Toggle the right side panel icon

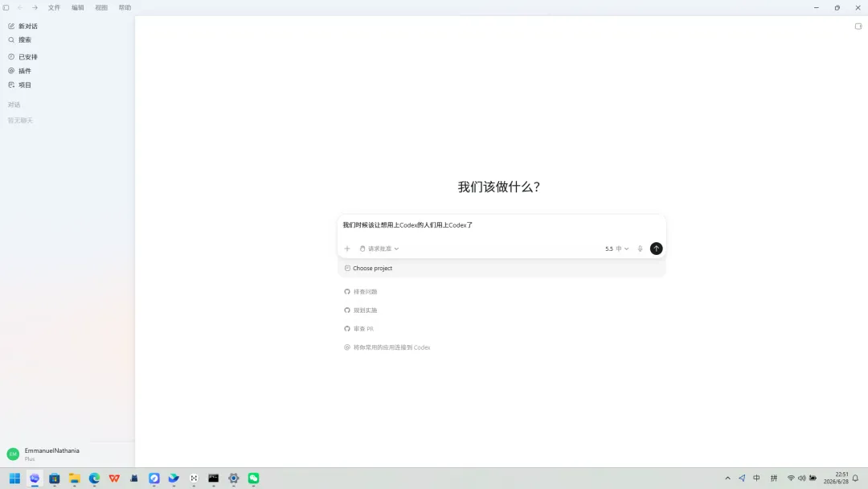tap(858, 26)
